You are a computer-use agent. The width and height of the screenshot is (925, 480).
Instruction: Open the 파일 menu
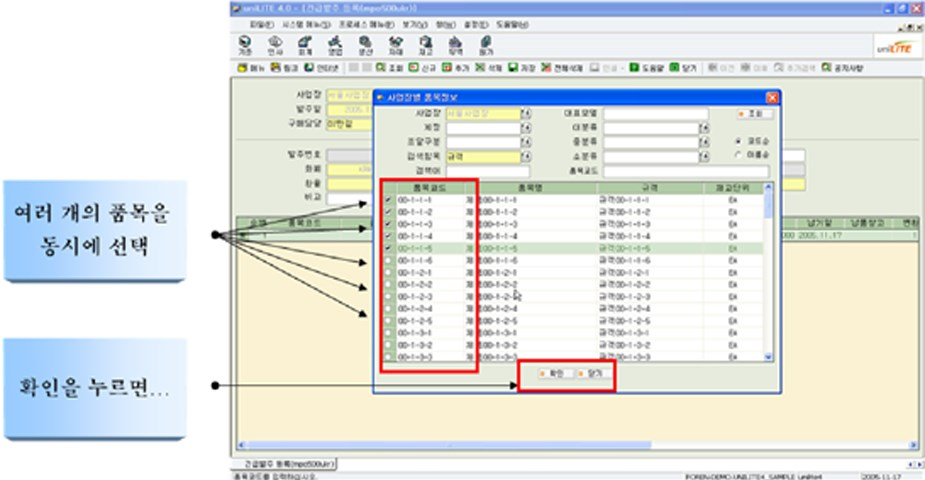pyautogui.click(x=261, y=25)
